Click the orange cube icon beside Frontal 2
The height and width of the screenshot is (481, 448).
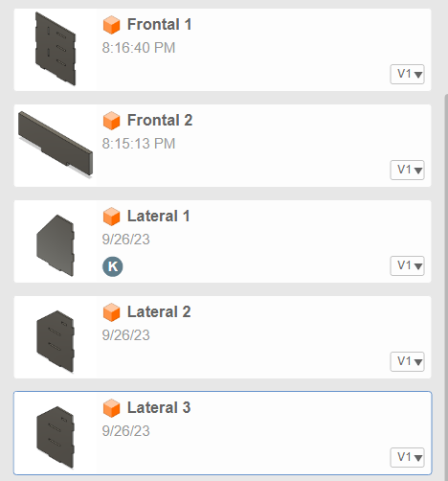111,121
